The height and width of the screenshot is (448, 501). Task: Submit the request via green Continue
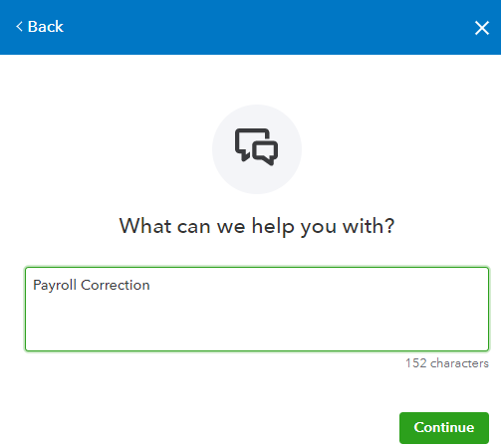[444, 428]
